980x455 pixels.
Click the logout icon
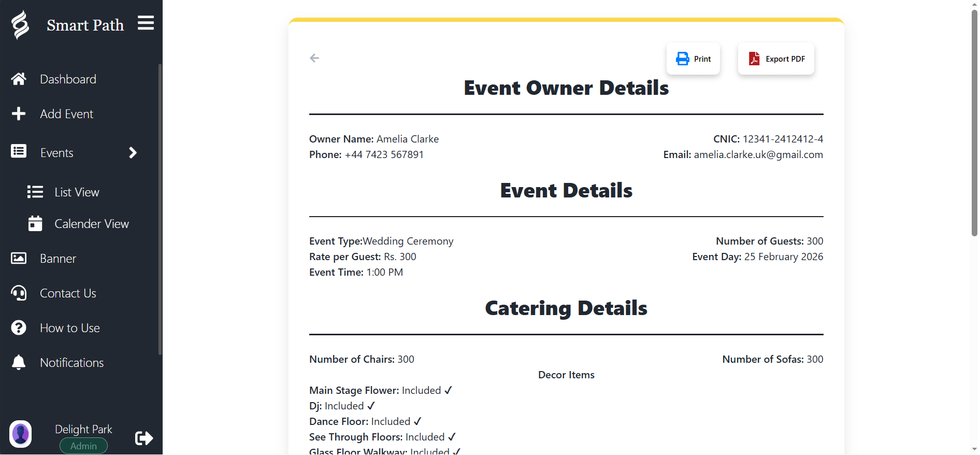coord(143,438)
